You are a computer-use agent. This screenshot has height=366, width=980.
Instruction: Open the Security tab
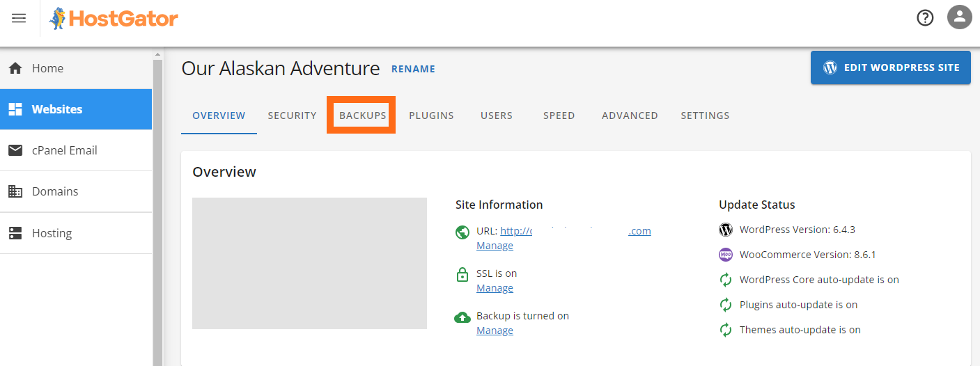click(292, 116)
